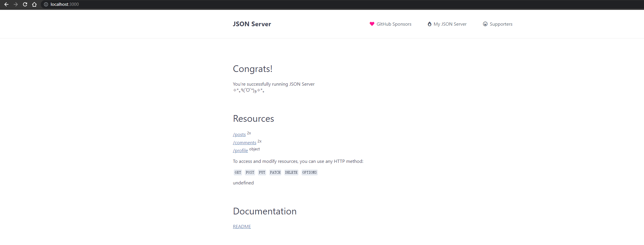Click the 'undefined' text below methods
This screenshot has height=245, width=644.
tap(243, 183)
